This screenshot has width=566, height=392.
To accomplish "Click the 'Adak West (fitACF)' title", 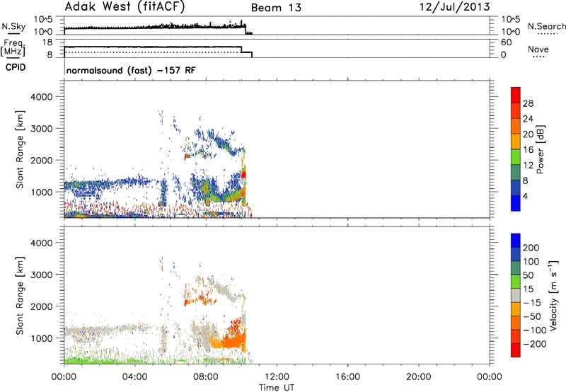I will pos(125,7).
